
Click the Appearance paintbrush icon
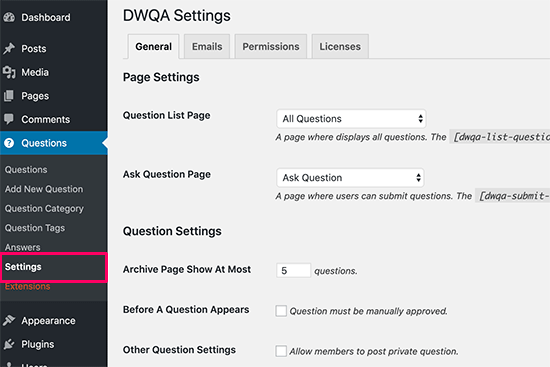click(x=9, y=320)
